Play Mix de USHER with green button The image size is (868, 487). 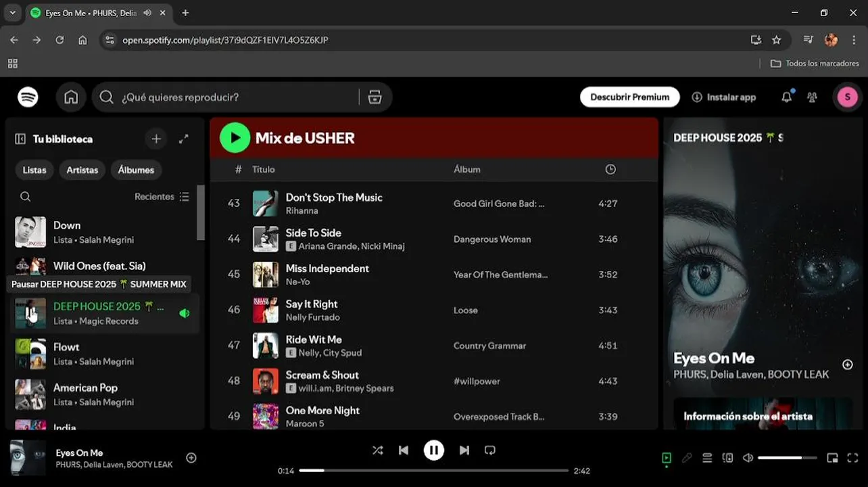(235, 138)
